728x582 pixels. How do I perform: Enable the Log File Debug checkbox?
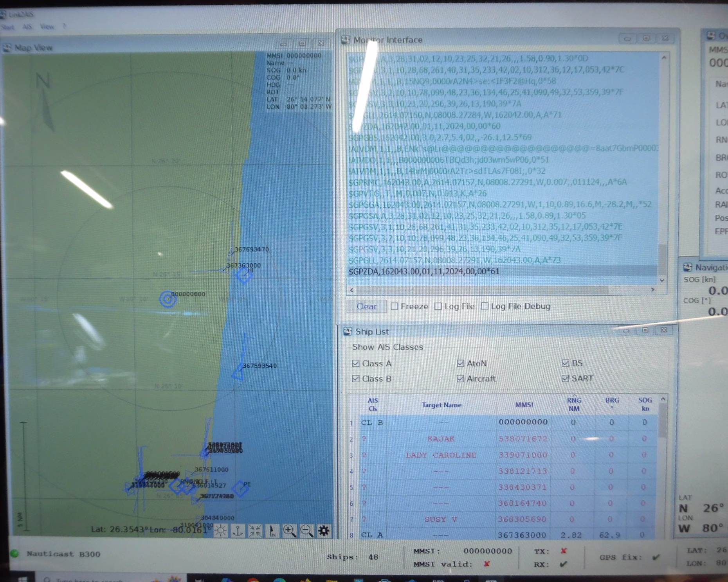coord(485,306)
